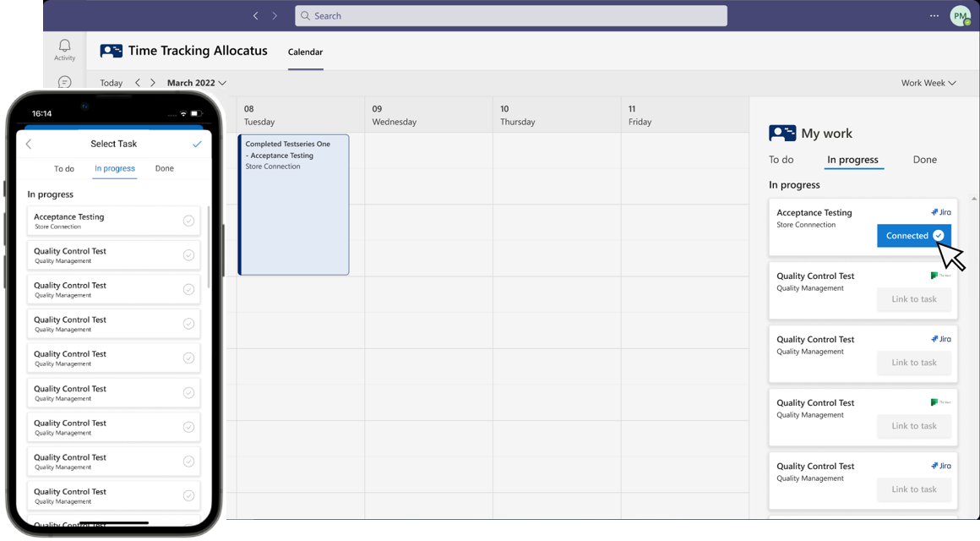Open the Work Week view dropdown

point(928,83)
